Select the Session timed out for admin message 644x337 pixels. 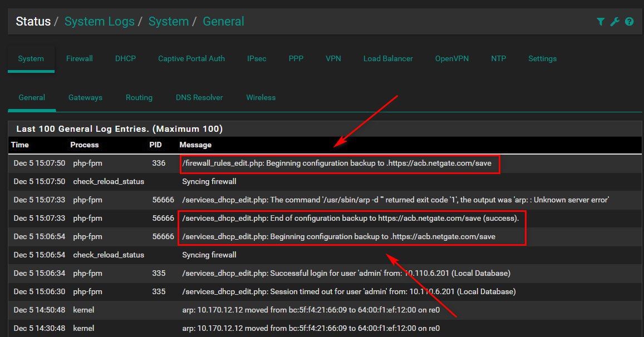click(348, 292)
